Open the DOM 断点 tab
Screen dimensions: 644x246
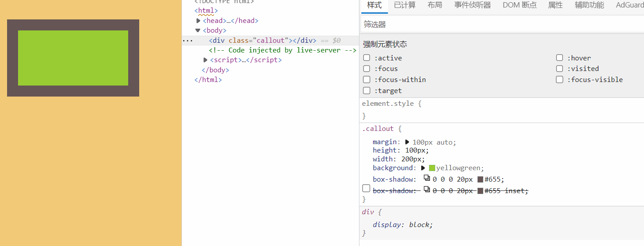pyautogui.click(x=520, y=5)
